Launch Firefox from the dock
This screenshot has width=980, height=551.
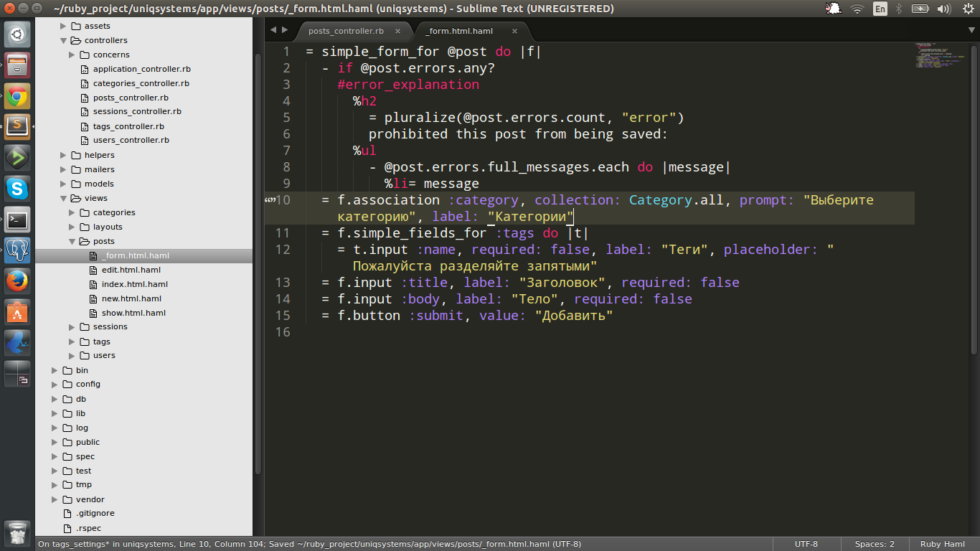(x=17, y=281)
